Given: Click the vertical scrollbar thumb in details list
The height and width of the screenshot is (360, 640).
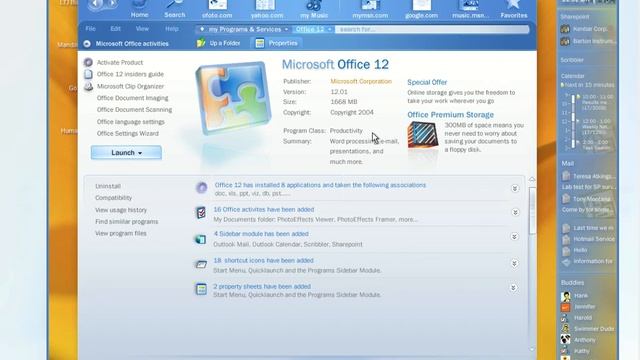Looking at the screenshot, I should [532, 211].
